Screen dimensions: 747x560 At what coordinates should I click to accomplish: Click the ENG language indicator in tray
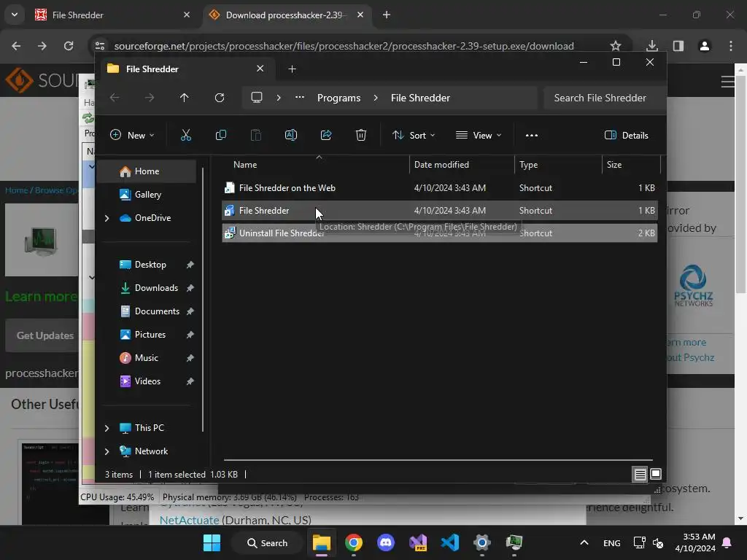point(612,542)
